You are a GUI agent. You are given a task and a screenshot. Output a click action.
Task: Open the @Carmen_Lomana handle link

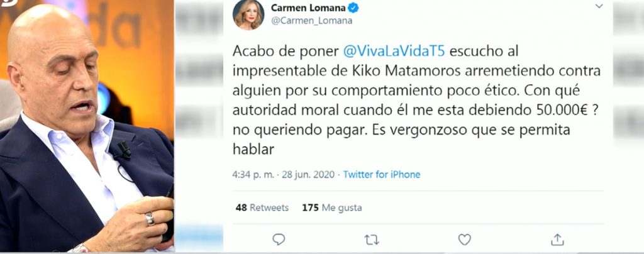point(311,21)
